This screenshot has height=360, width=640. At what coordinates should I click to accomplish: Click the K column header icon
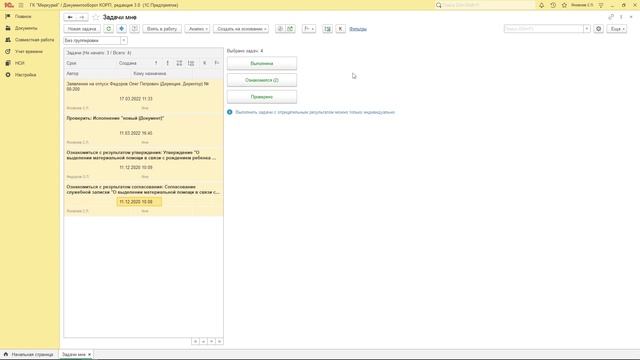pos(204,63)
